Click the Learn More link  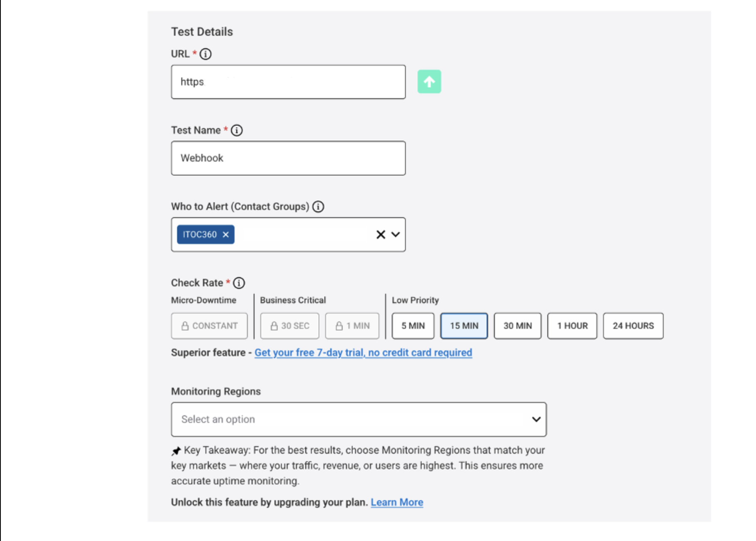tap(397, 502)
